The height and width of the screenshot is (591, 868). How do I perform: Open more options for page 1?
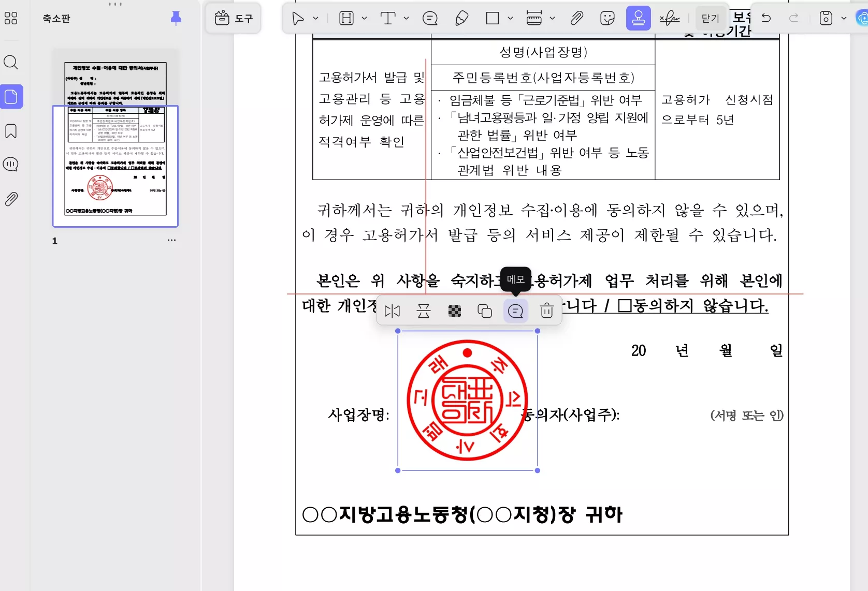click(172, 240)
